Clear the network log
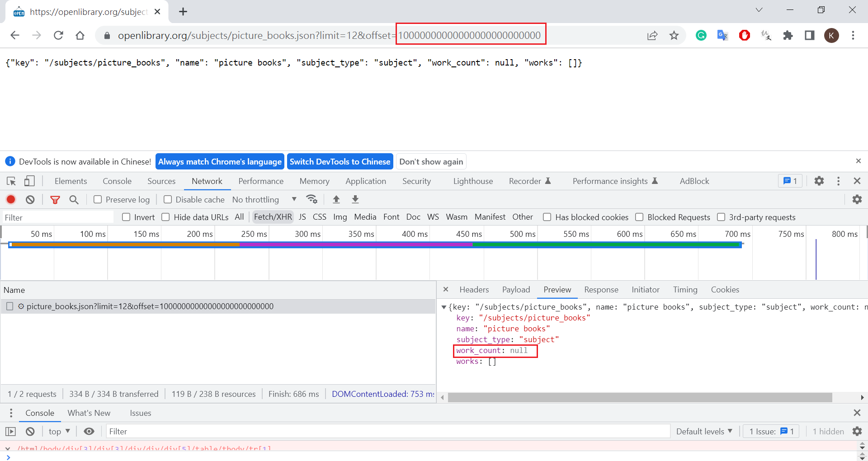This screenshot has height=461, width=868. [x=30, y=199]
